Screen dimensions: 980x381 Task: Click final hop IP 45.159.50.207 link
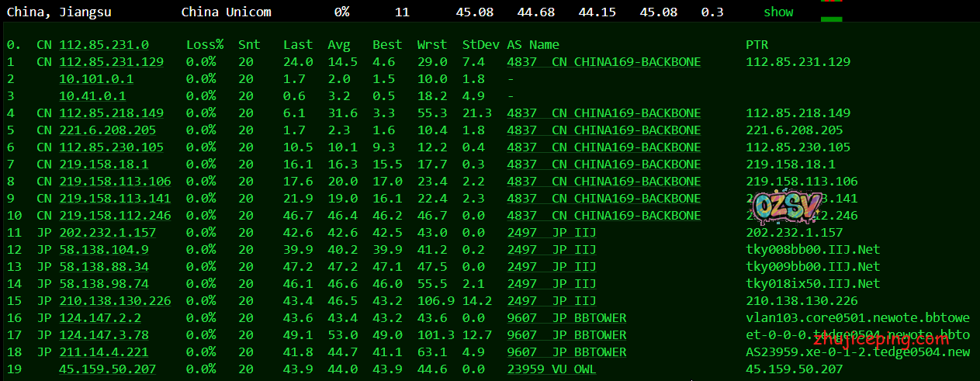click(107, 369)
